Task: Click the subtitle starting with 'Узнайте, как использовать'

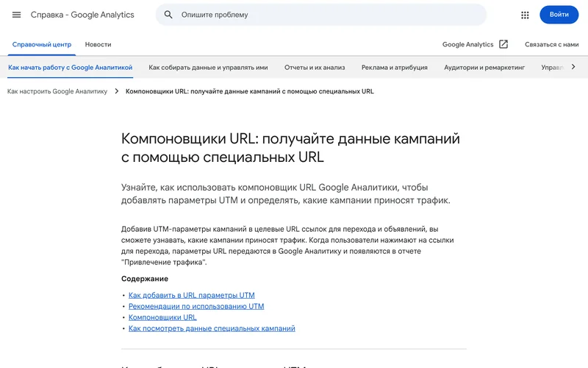Action: (285, 194)
